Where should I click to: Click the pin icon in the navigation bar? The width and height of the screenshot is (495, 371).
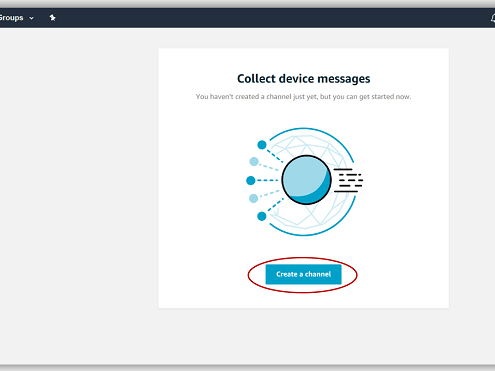pyautogui.click(x=52, y=18)
